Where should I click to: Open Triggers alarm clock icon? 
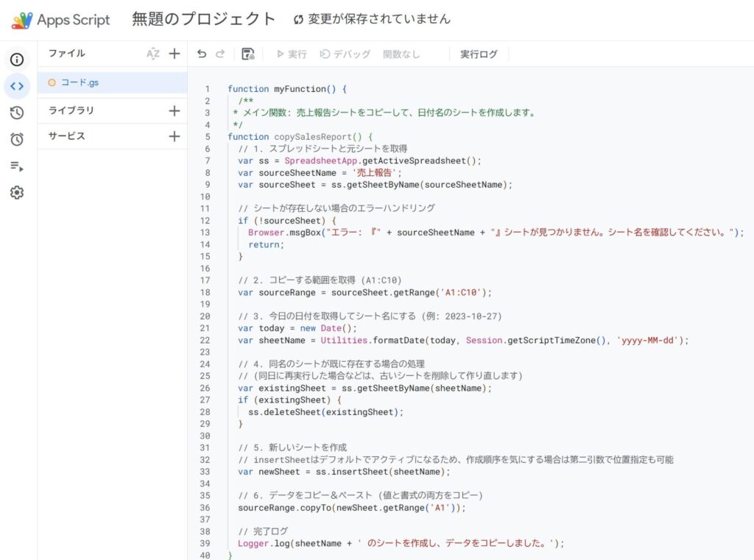click(17, 139)
